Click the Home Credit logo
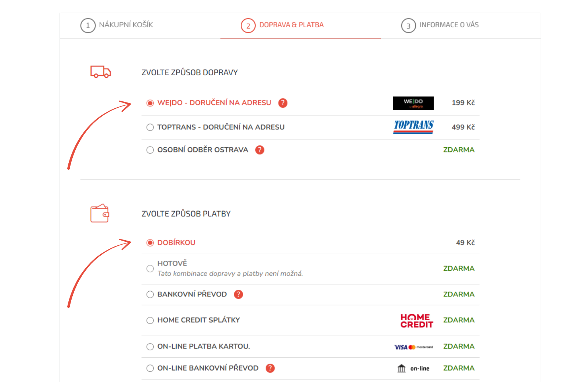The height and width of the screenshot is (382, 588). coord(416,320)
